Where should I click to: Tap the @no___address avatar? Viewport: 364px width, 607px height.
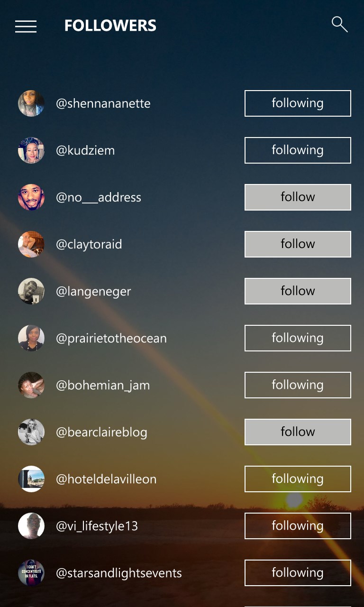[31, 197]
